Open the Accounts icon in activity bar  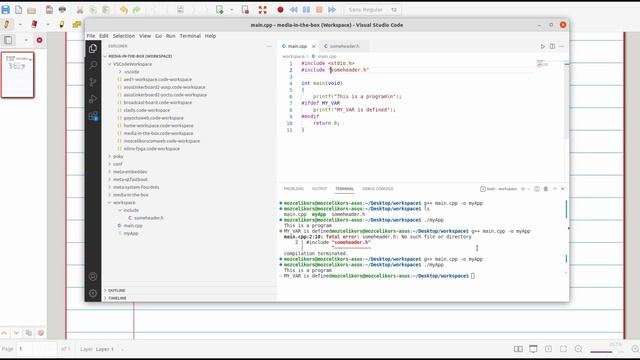pos(93,276)
